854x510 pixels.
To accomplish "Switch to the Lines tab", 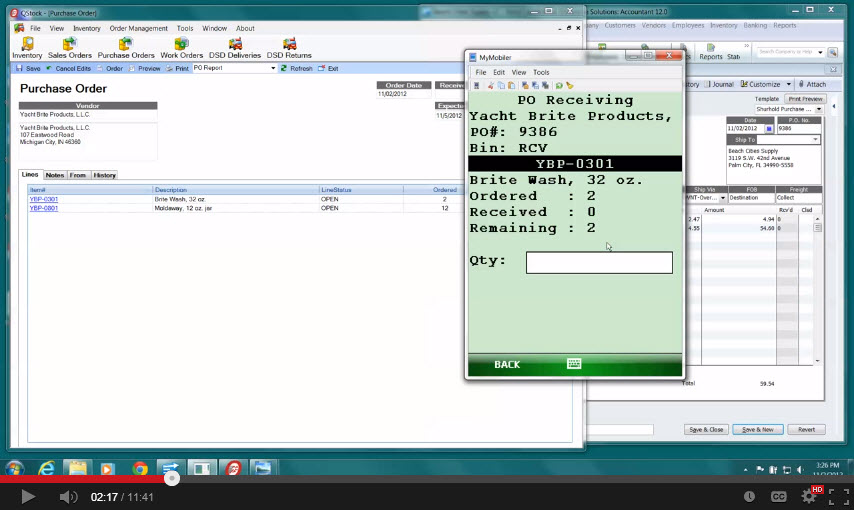I will point(30,174).
